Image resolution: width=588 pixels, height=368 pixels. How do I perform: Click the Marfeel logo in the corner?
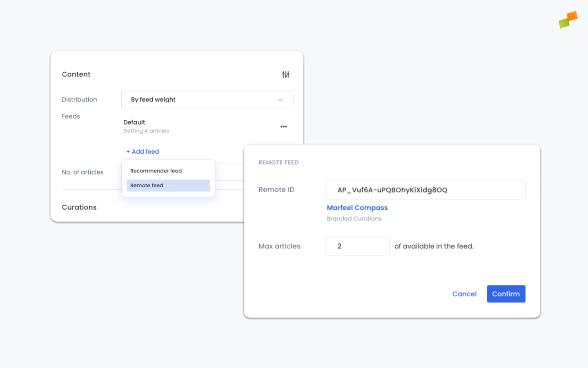coord(568,19)
